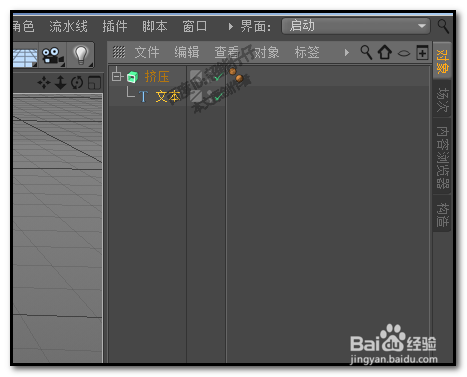Open Object Manager 编辑 menu
Screen dimensions: 467x377
(x=187, y=52)
